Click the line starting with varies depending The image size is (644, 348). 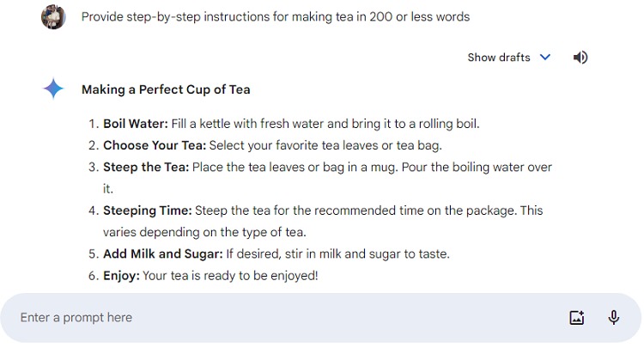(x=204, y=232)
